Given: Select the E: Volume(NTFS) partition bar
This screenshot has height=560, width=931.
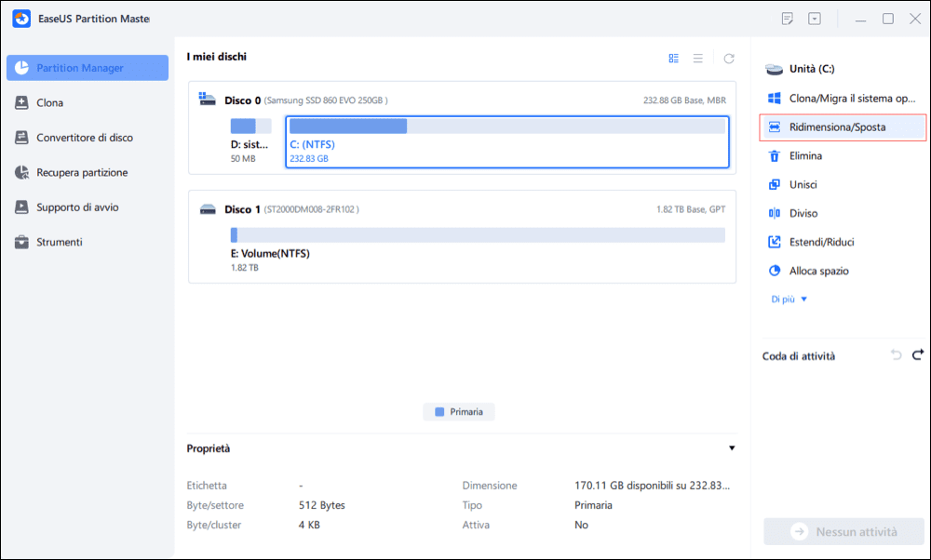Looking at the screenshot, I should [x=478, y=235].
